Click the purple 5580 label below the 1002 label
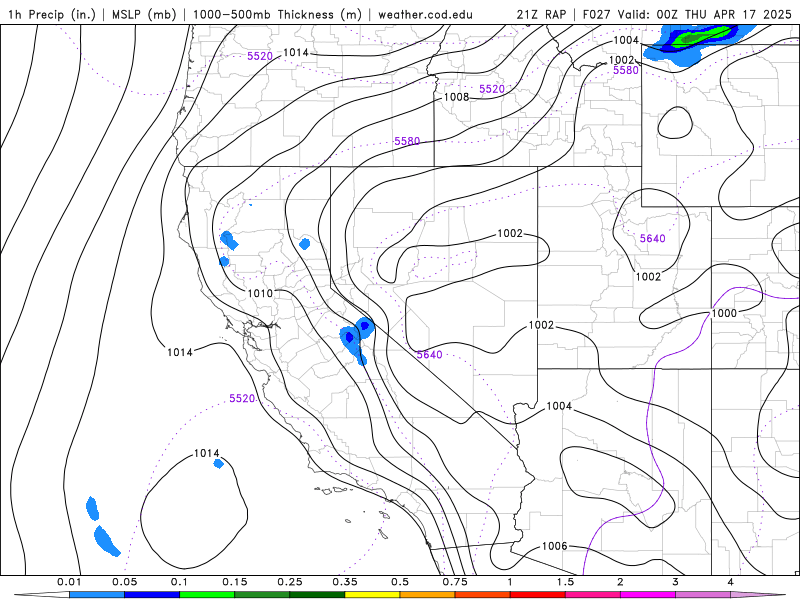The image size is (800, 600). pyautogui.click(x=626, y=70)
